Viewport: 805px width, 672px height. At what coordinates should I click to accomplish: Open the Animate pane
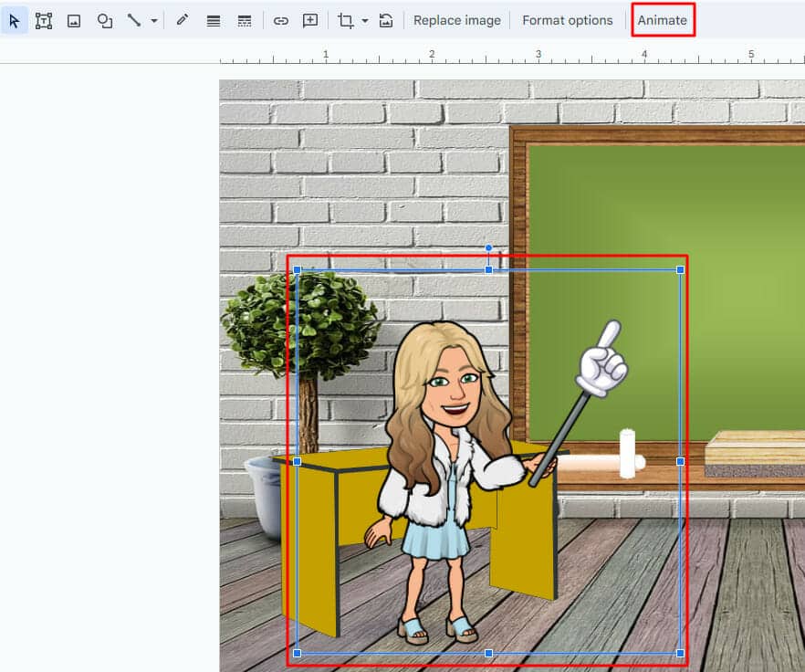click(x=664, y=19)
